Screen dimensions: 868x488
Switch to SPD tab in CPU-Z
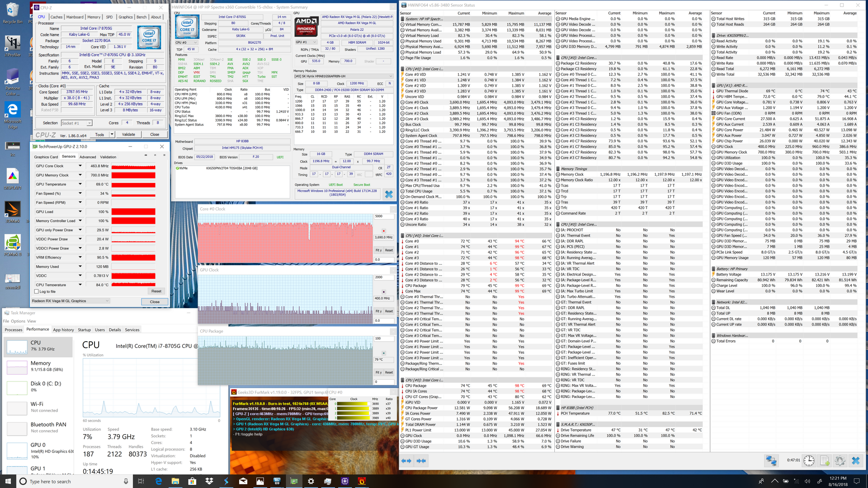[109, 17]
